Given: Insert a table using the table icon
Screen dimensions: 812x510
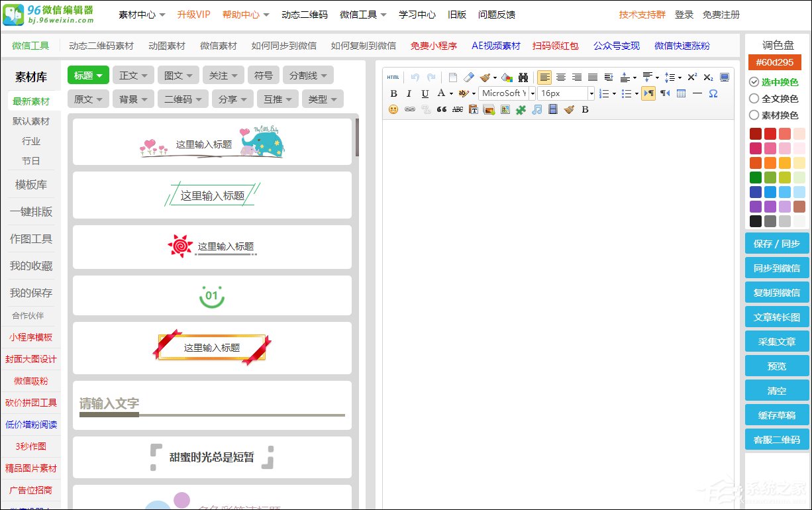Looking at the screenshot, I should [681, 93].
